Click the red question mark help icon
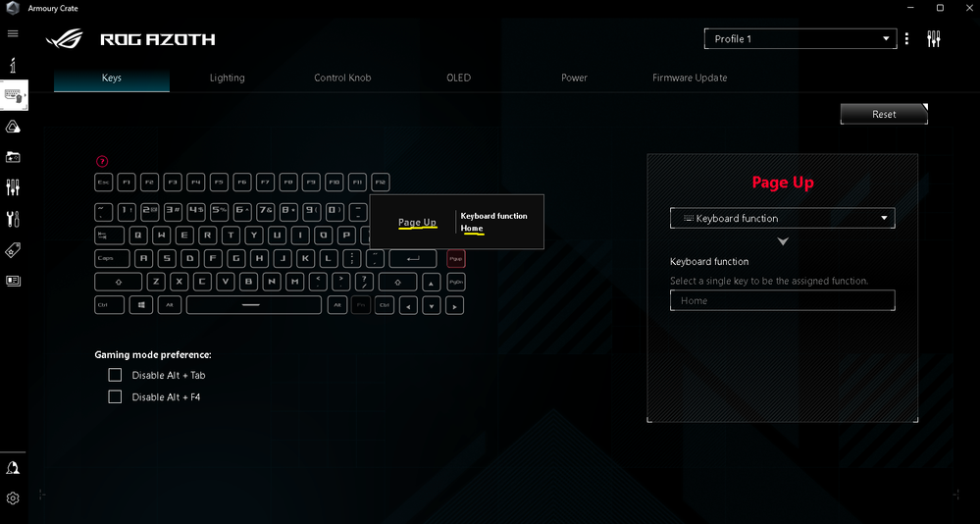Screen dimensions: 980x524 (x=102, y=161)
